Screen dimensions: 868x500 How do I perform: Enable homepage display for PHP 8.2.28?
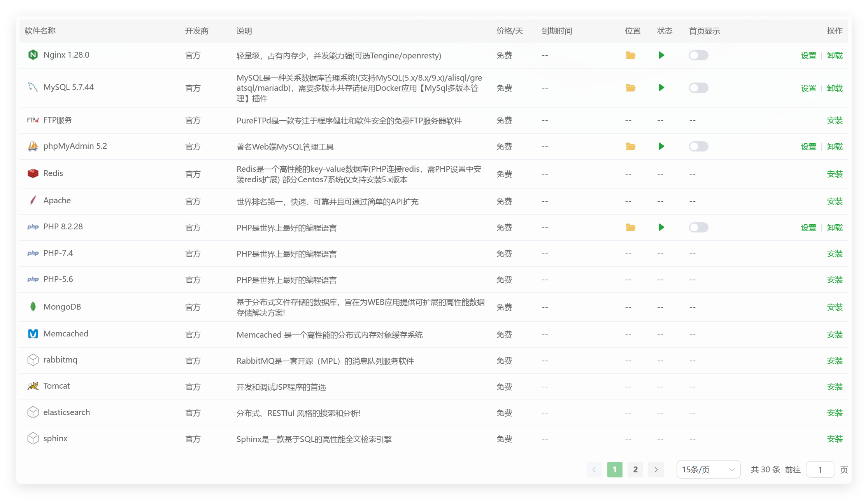(x=698, y=227)
